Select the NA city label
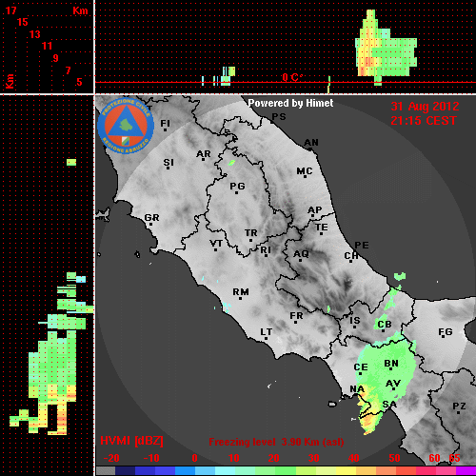Image resolution: width=476 pixels, height=476 pixels. click(x=357, y=388)
